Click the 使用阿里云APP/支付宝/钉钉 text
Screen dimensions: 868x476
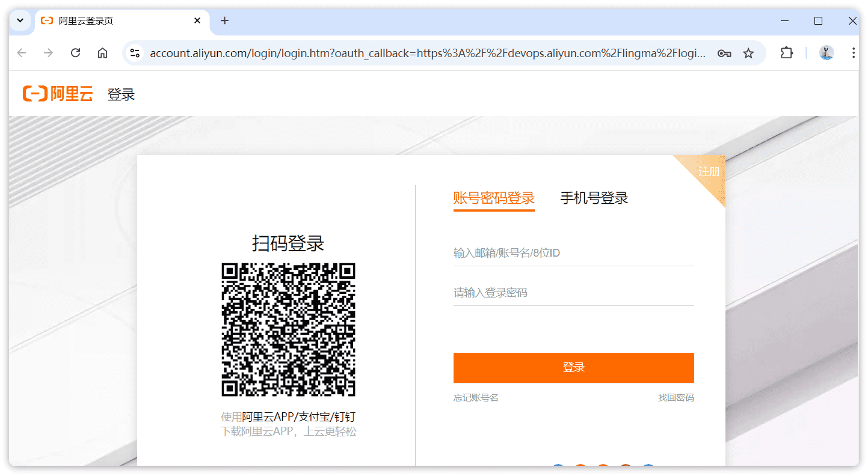[288, 417]
